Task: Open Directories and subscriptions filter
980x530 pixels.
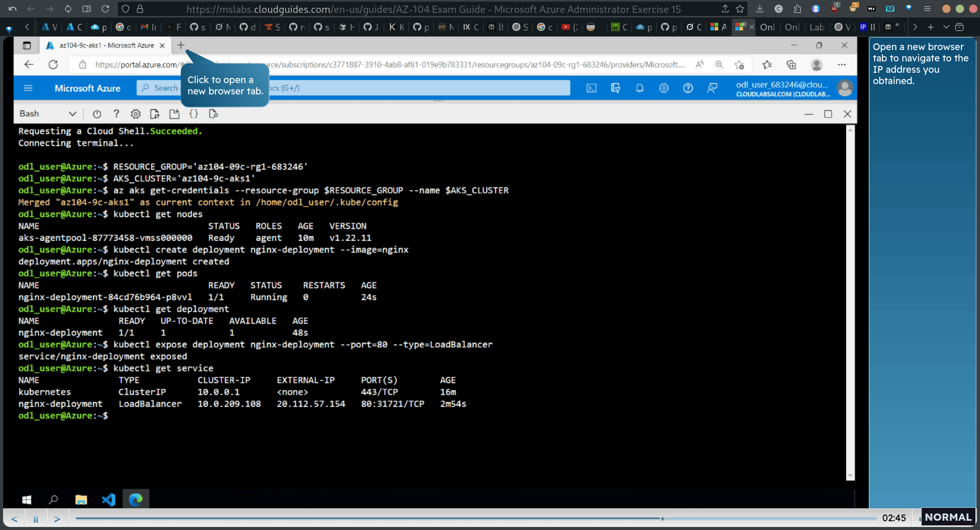Action: coord(615,88)
